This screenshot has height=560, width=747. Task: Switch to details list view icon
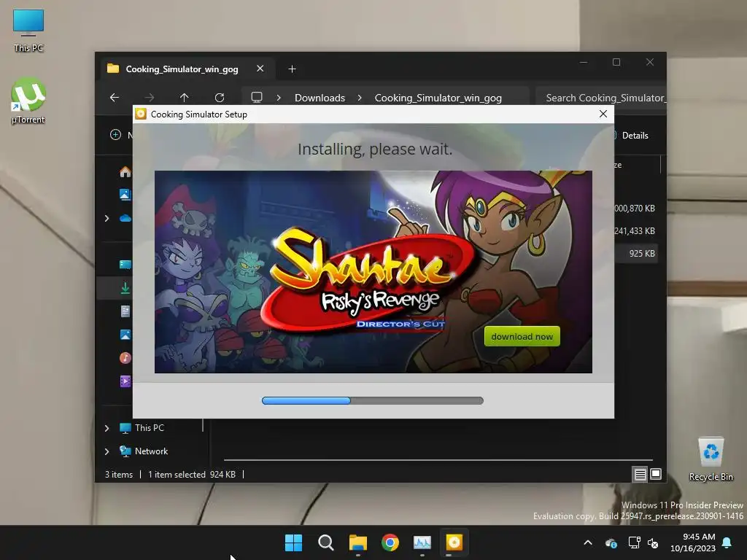[x=640, y=474]
